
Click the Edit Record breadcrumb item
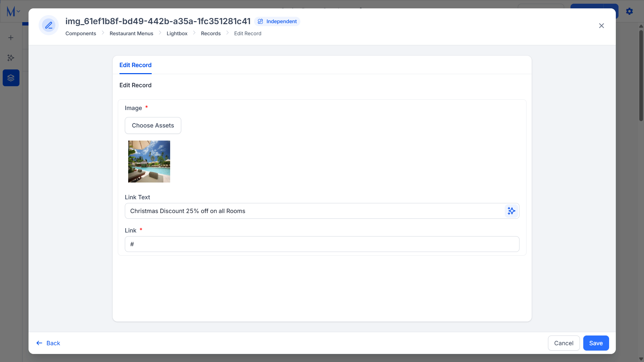(x=248, y=34)
